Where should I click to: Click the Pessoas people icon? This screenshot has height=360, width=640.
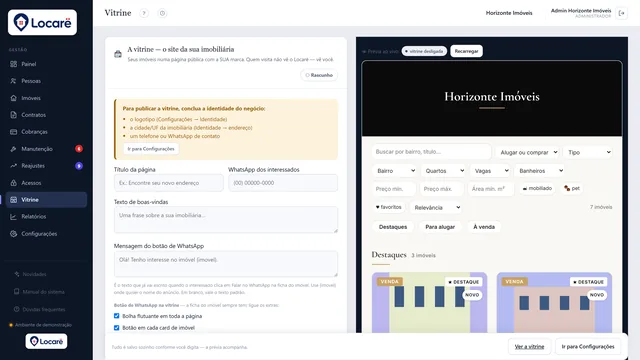(x=13, y=81)
